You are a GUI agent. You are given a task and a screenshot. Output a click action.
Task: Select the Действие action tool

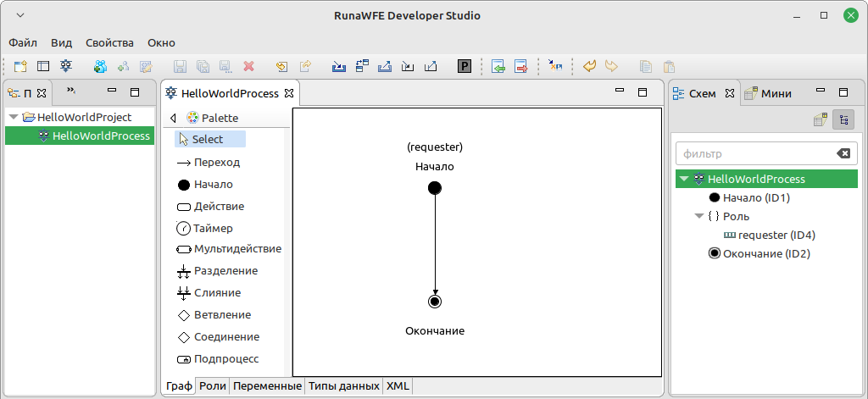point(210,207)
